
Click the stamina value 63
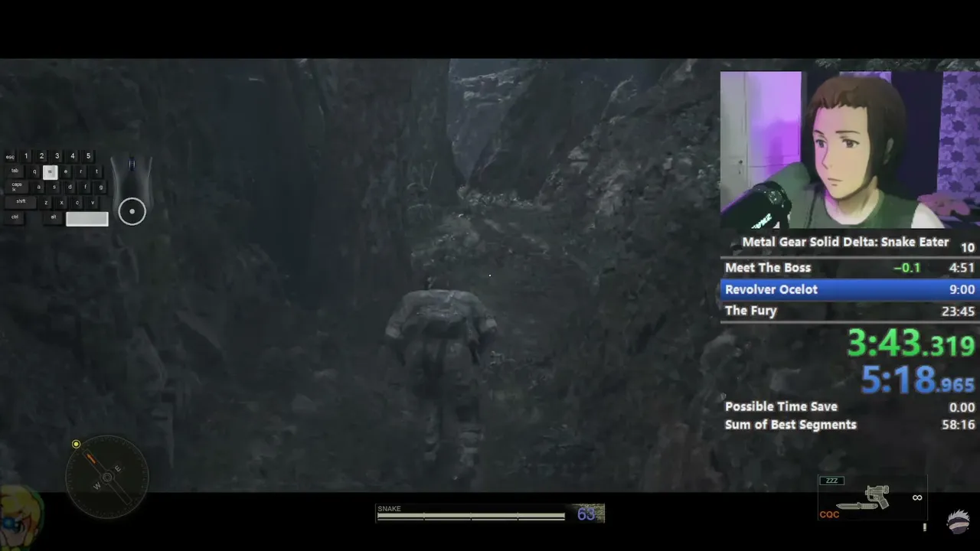(586, 514)
